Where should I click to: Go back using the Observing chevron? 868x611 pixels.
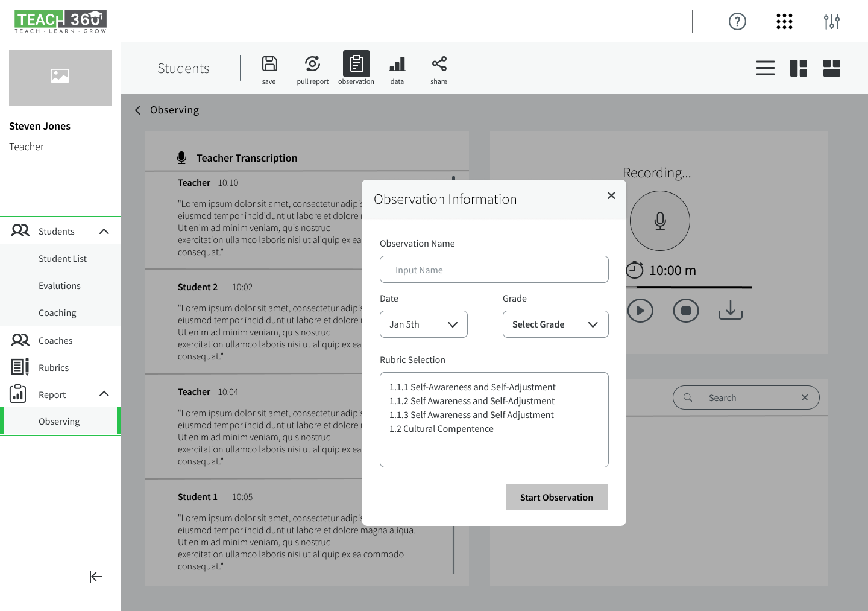coord(138,110)
